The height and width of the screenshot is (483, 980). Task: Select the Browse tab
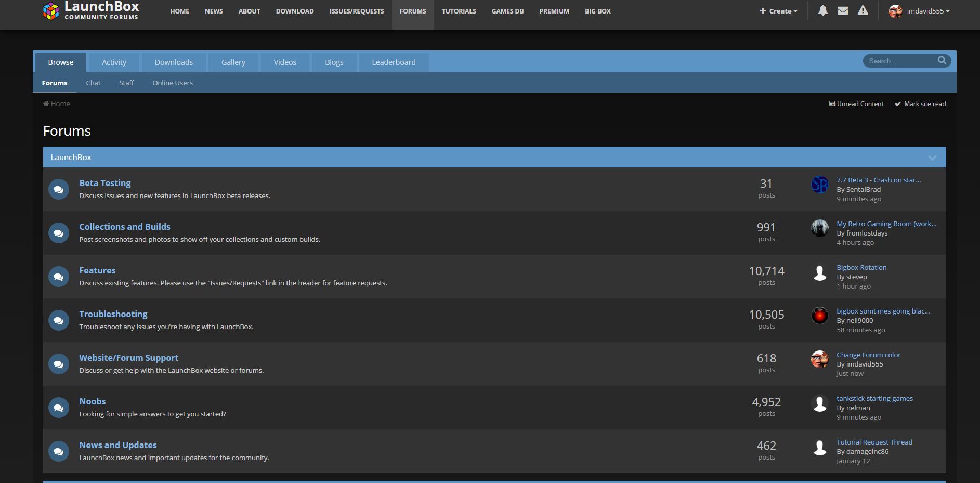[61, 62]
